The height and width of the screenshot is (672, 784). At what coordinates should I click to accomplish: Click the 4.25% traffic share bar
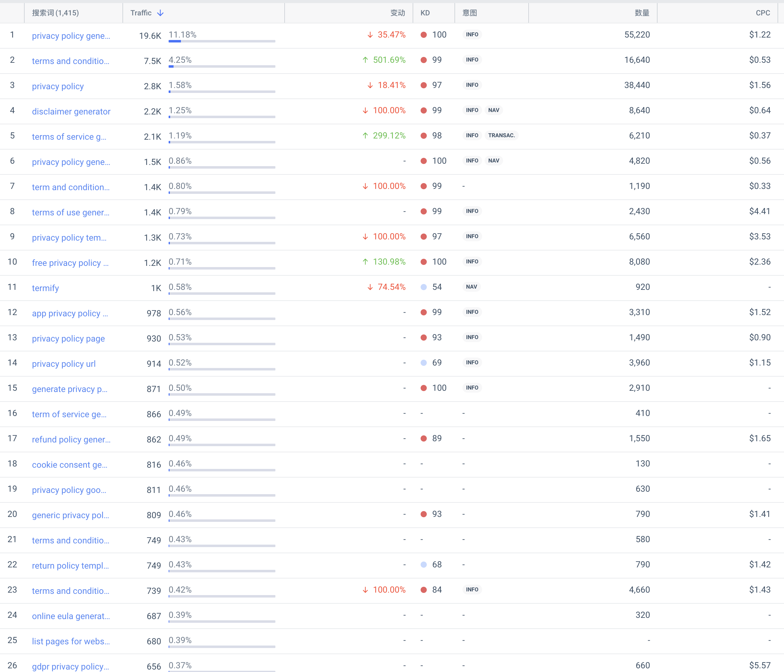coord(222,66)
